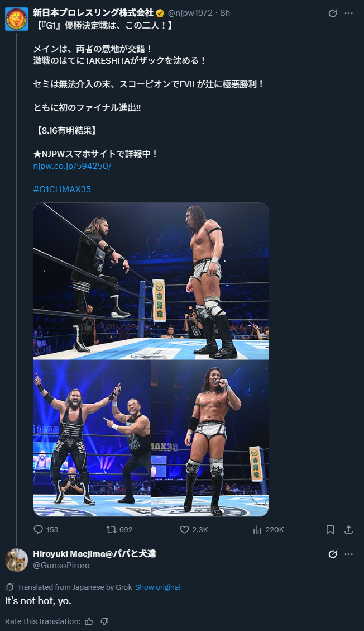Repost the tweet with 692 reposts
This screenshot has height=631, width=364.
pyautogui.click(x=111, y=529)
